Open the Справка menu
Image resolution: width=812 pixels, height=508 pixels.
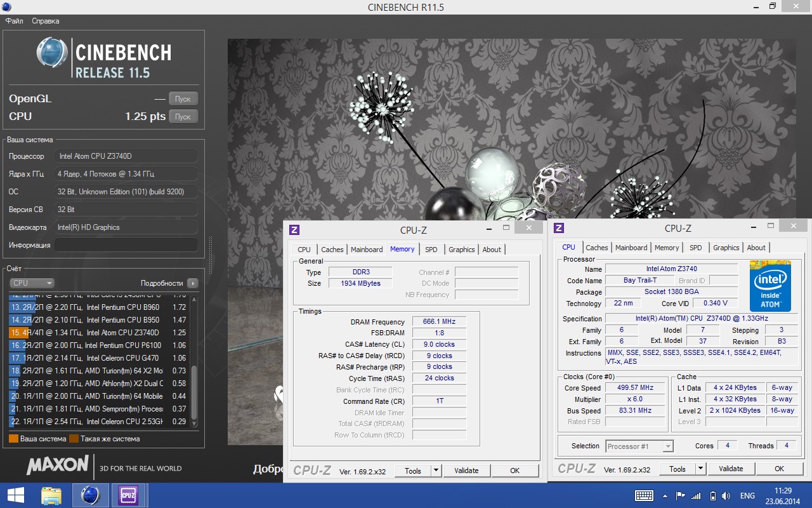(46, 21)
